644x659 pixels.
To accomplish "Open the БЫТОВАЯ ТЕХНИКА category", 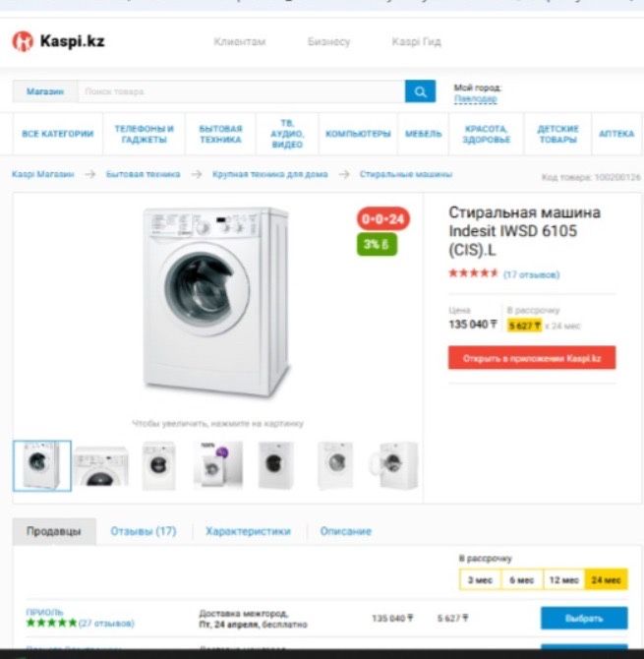I will click(x=220, y=134).
